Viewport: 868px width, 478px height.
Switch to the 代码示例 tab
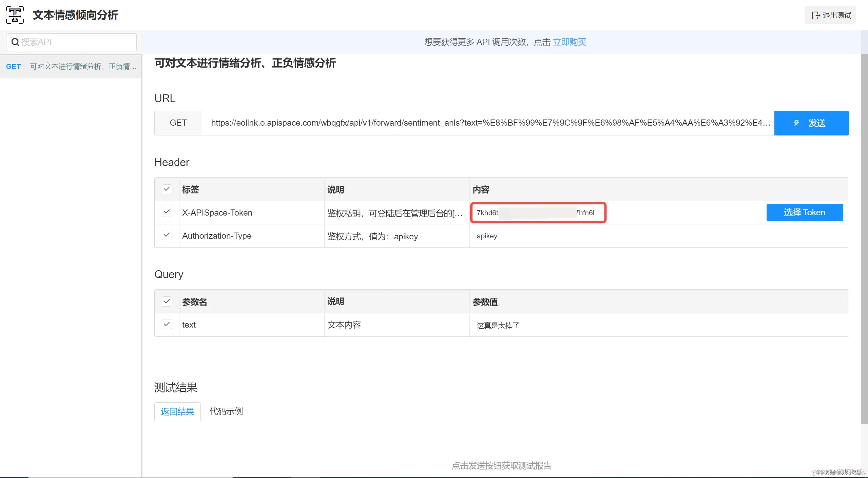coord(226,411)
